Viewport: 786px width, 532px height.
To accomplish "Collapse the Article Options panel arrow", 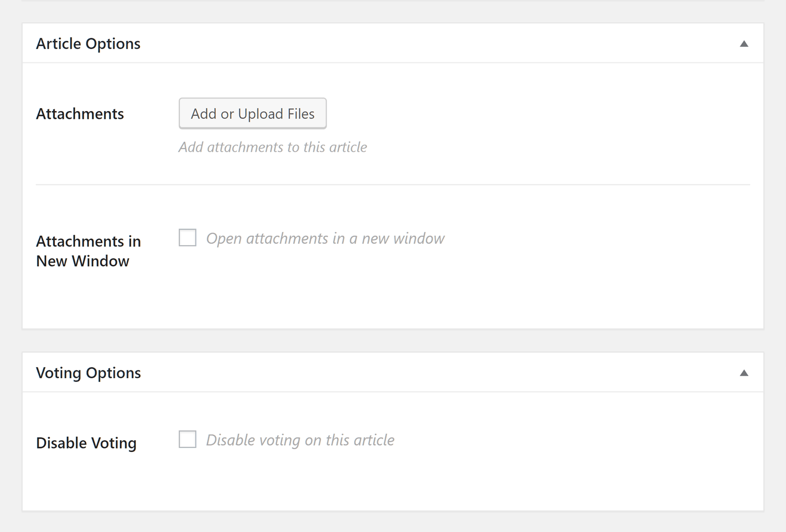I will click(x=744, y=44).
